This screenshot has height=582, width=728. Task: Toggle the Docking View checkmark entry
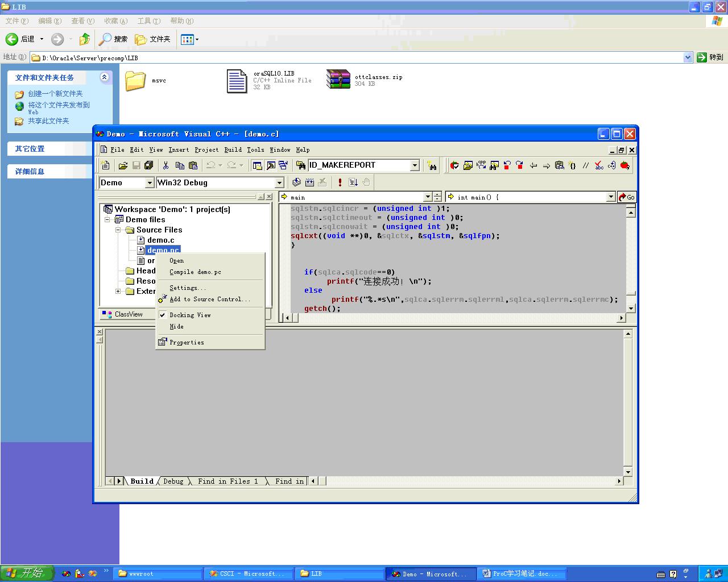(x=190, y=315)
